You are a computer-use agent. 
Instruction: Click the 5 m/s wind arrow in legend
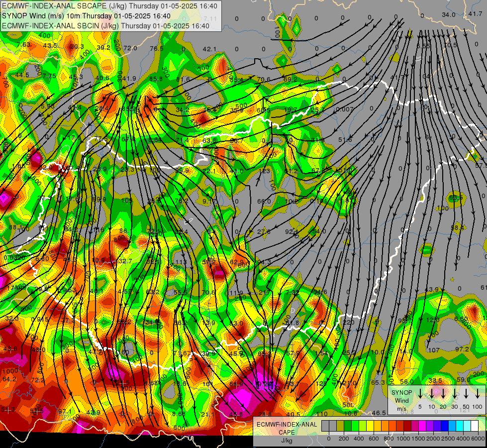420,394
